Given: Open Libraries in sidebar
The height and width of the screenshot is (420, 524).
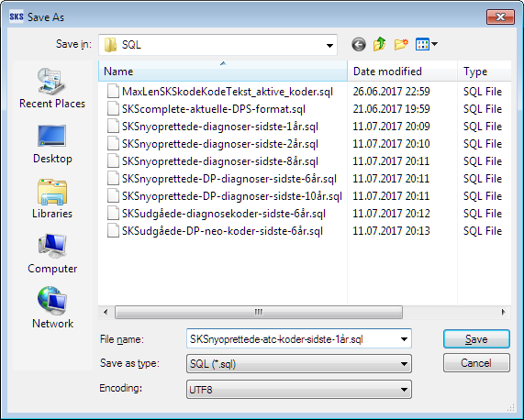Looking at the screenshot, I should [x=52, y=199].
